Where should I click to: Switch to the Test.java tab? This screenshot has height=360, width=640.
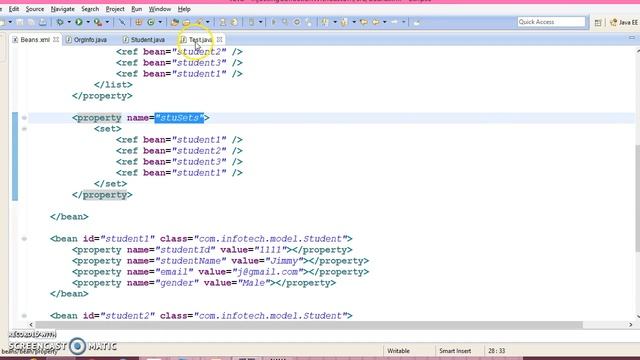200,40
